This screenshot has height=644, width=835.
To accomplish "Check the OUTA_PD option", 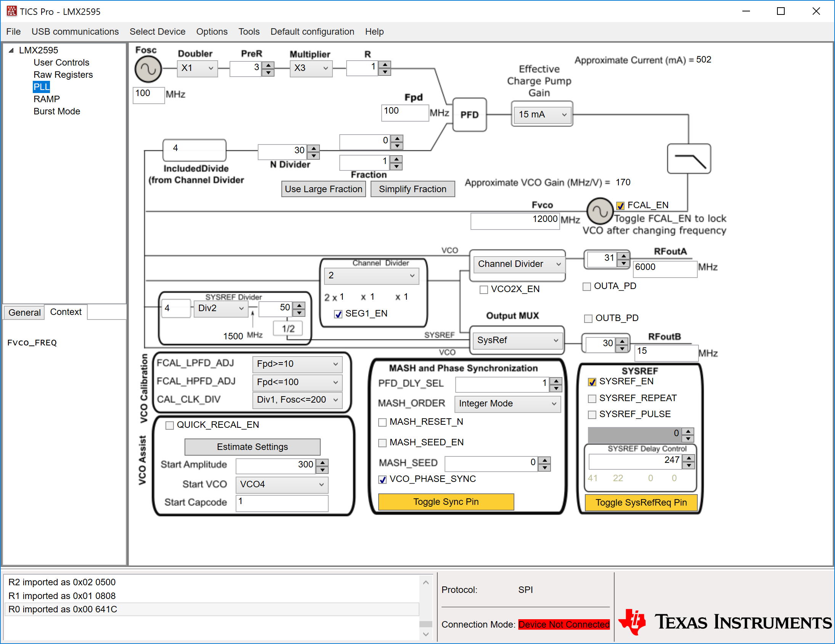I will [586, 286].
